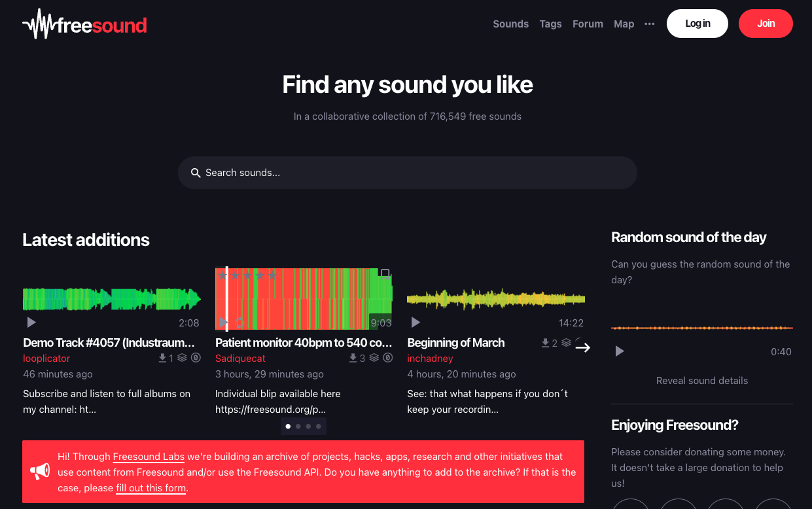Rate Patient monitor sound with the fifth star
Image resolution: width=812 pixels, height=509 pixels.
(x=272, y=276)
